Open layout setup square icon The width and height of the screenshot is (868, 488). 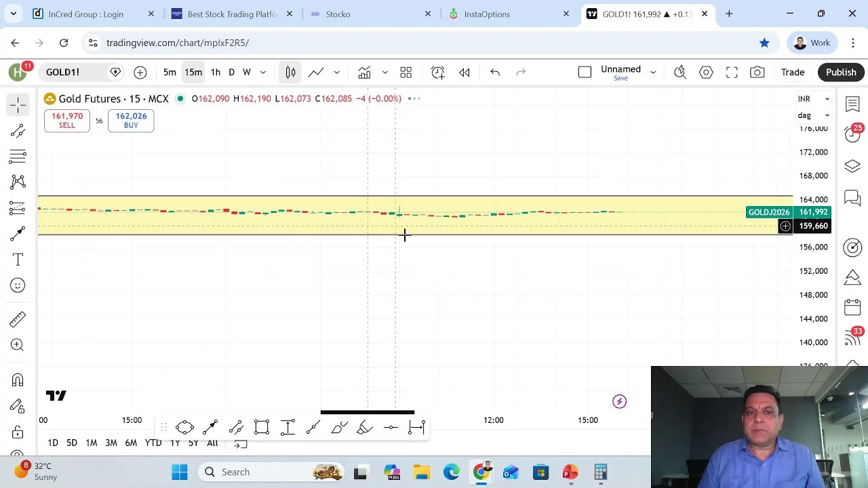pos(585,73)
